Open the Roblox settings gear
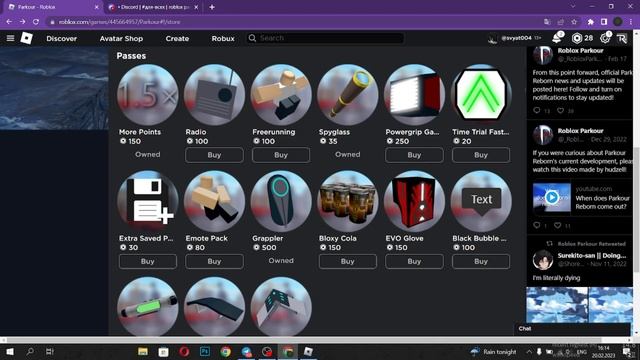640x360 pixels. (605, 38)
